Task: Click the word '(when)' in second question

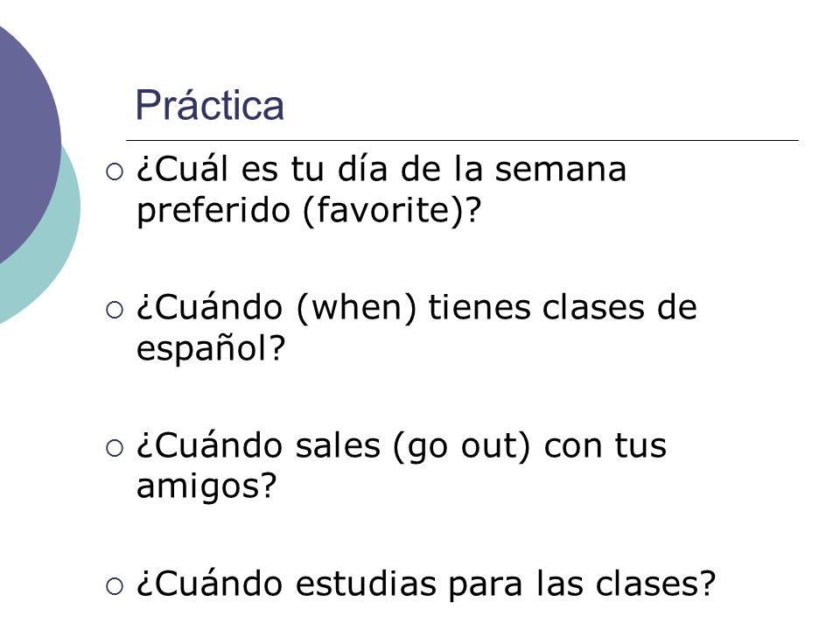Action: pyautogui.click(x=356, y=308)
